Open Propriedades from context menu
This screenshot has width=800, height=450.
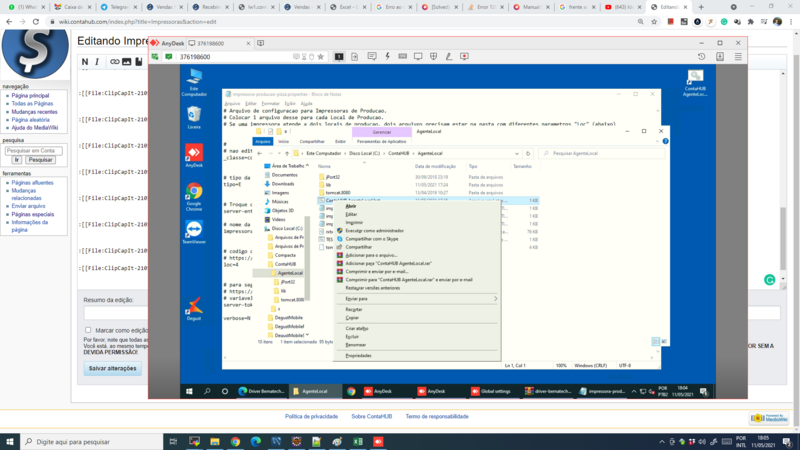[358, 356]
